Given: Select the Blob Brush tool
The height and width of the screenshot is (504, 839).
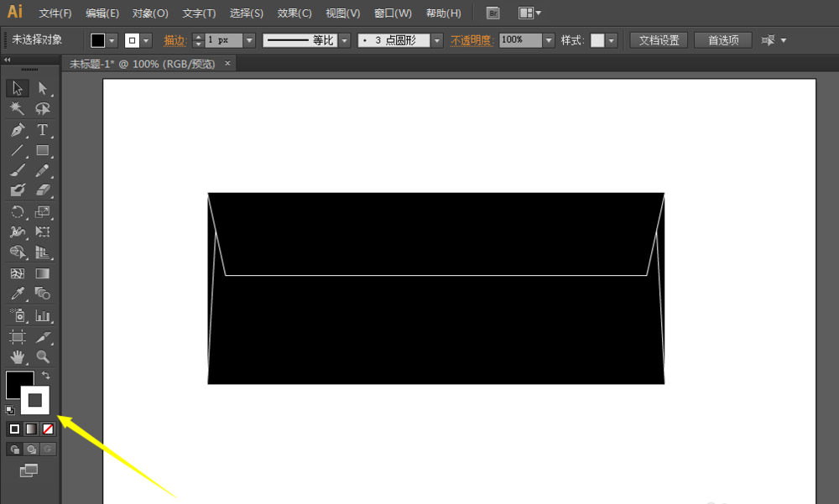Looking at the screenshot, I should tap(17, 190).
